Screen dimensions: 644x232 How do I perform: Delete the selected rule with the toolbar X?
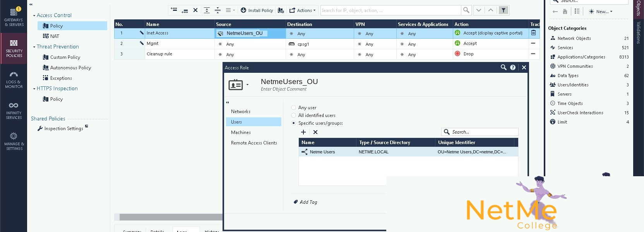195,10
